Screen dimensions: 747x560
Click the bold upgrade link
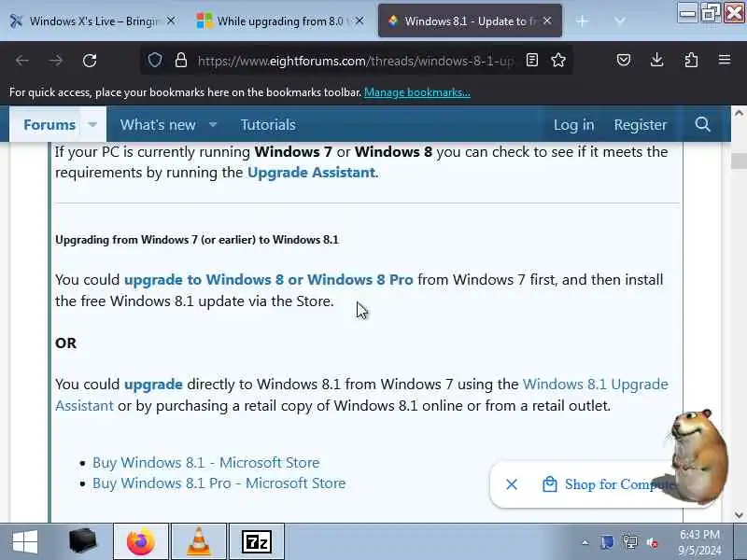click(x=153, y=385)
